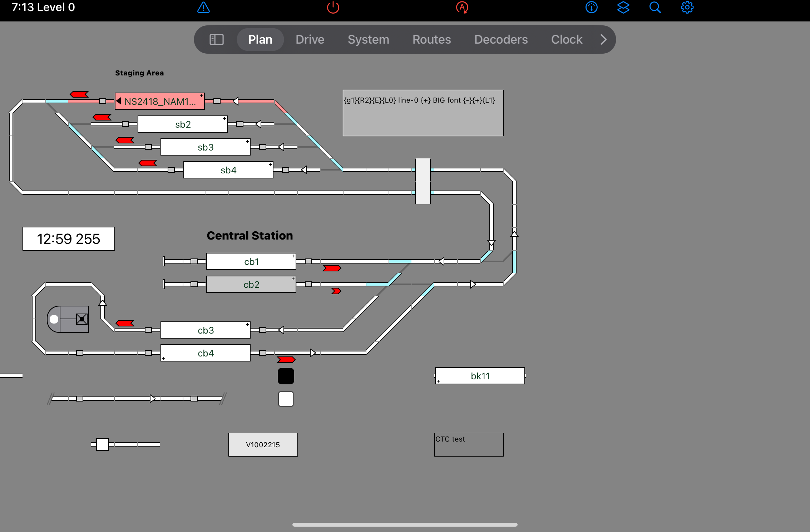Image resolution: width=810 pixels, height=532 pixels.
Task: Expand plus marker on bk11 block
Action: 438,381
